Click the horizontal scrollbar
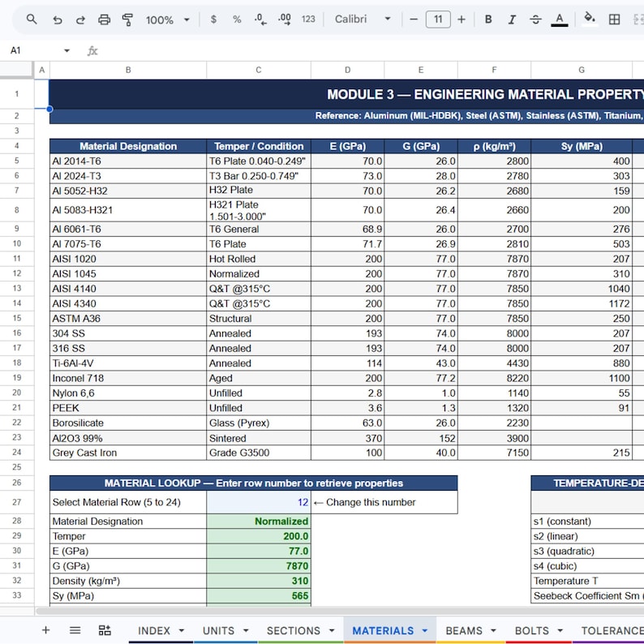Image resolution: width=644 pixels, height=644 pixels. coord(340,611)
